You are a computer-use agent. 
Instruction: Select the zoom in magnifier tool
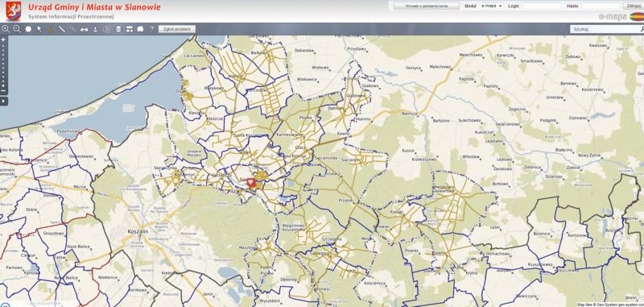point(6,29)
